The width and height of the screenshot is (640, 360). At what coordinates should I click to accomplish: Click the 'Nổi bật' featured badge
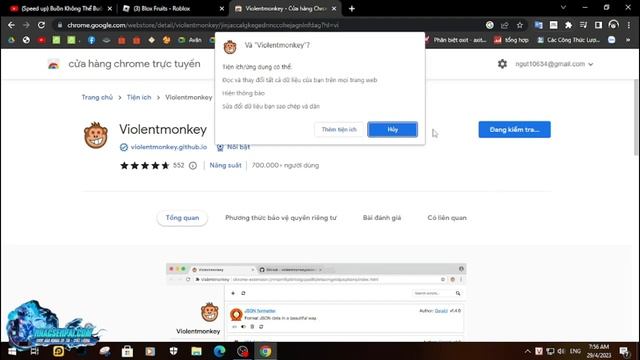tap(233, 147)
